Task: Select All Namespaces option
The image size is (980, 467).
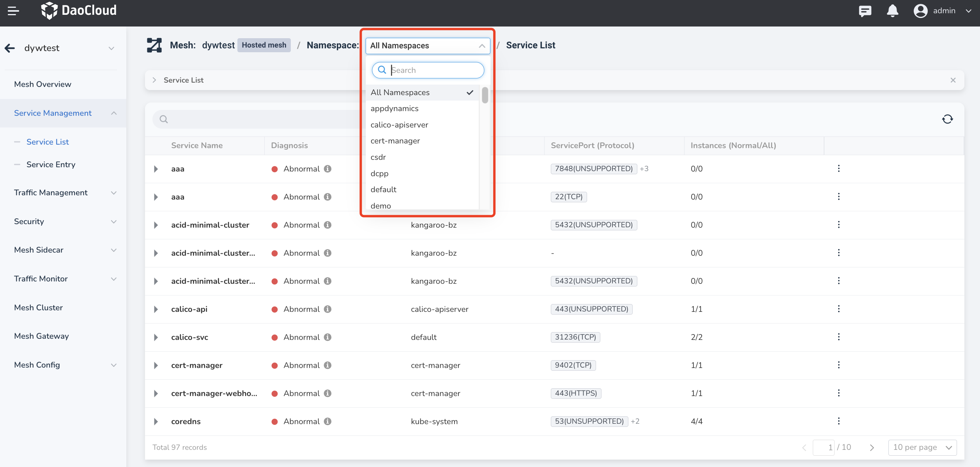Action: coord(422,92)
